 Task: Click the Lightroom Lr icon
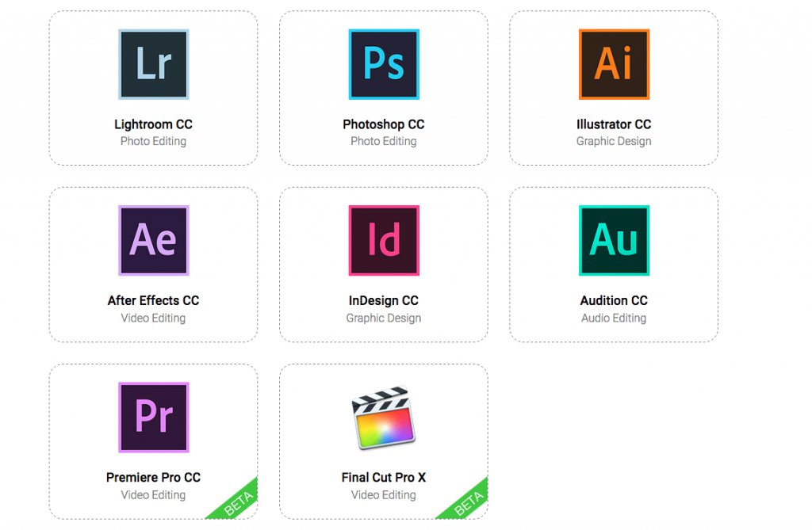(153, 64)
